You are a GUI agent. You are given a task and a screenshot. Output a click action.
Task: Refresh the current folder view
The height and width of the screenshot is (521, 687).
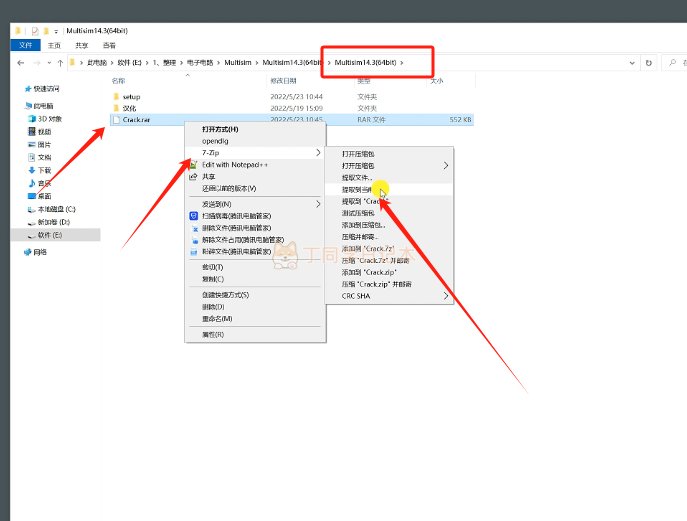(x=648, y=63)
